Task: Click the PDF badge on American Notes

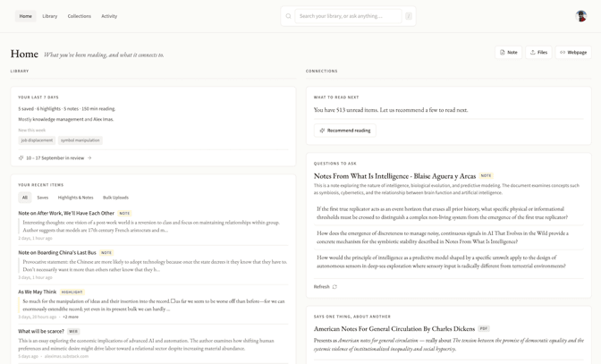Action: pos(484,329)
